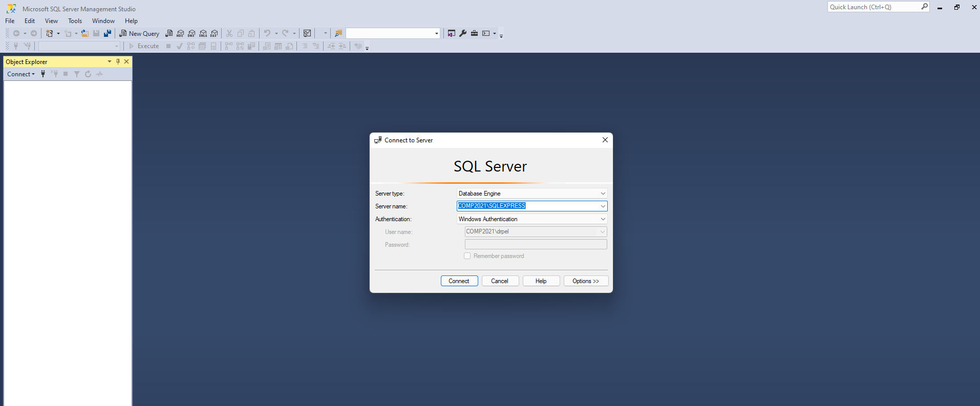Expand the Server type dropdown
This screenshot has width=980, height=406.
tap(603, 194)
